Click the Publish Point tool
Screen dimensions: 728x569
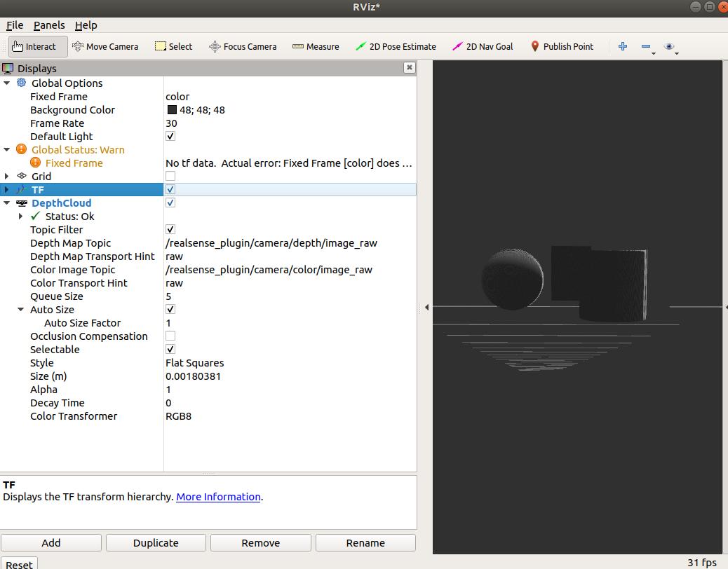pyautogui.click(x=561, y=46)
